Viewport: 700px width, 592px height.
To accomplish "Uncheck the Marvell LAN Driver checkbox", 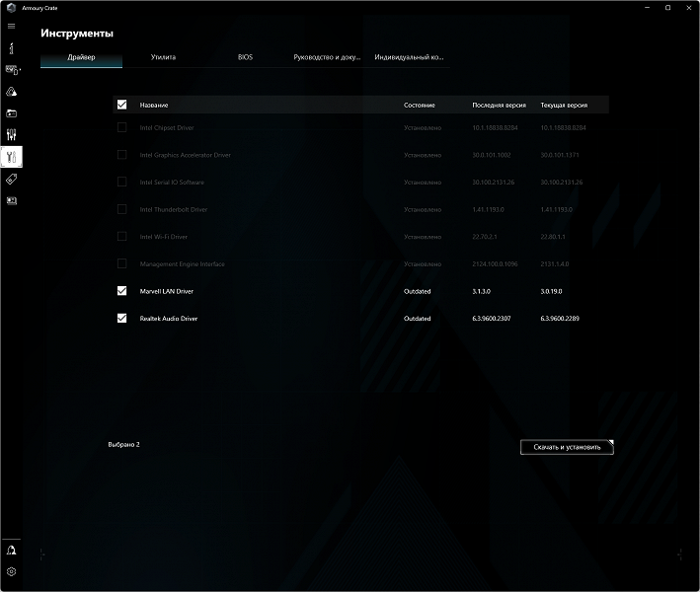I will point(121,291).
